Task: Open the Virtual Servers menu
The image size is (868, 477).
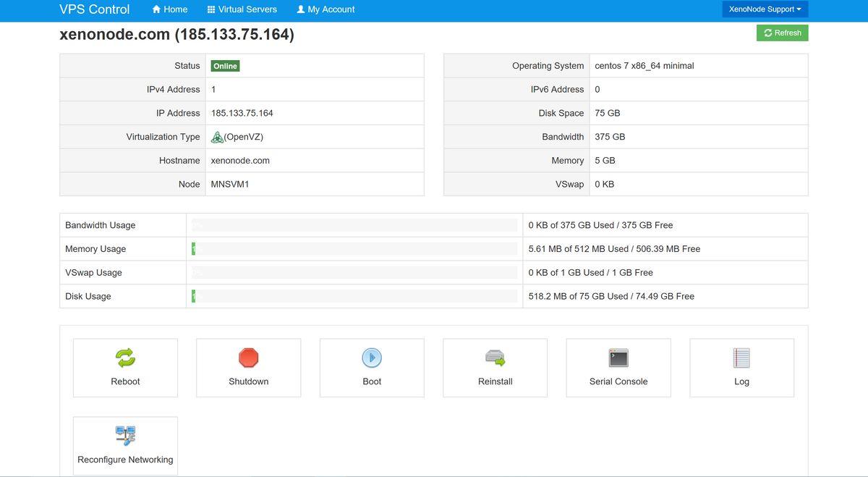Action: (242, 9)
